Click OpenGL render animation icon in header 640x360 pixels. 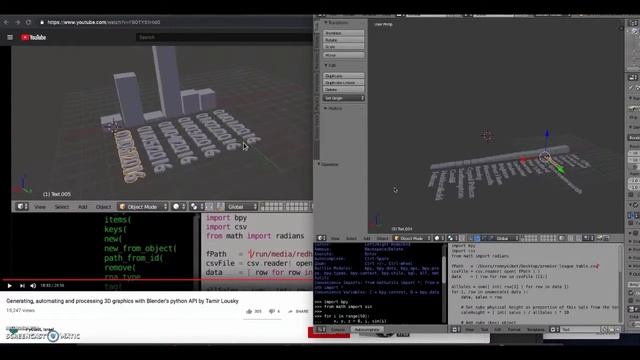[x=607, y=238]
